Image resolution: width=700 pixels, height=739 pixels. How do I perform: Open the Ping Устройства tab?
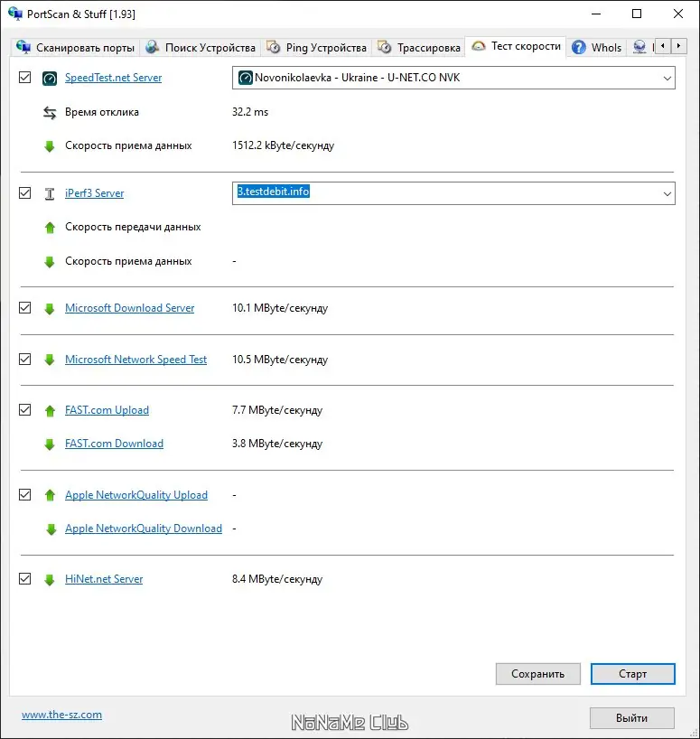click(x=316, y=47)
